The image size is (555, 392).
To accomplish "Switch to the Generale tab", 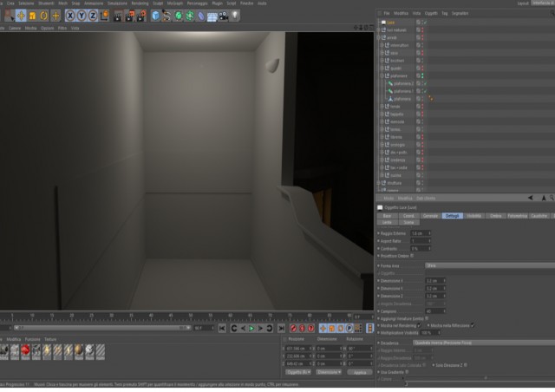I will click(x=430, y=216).
